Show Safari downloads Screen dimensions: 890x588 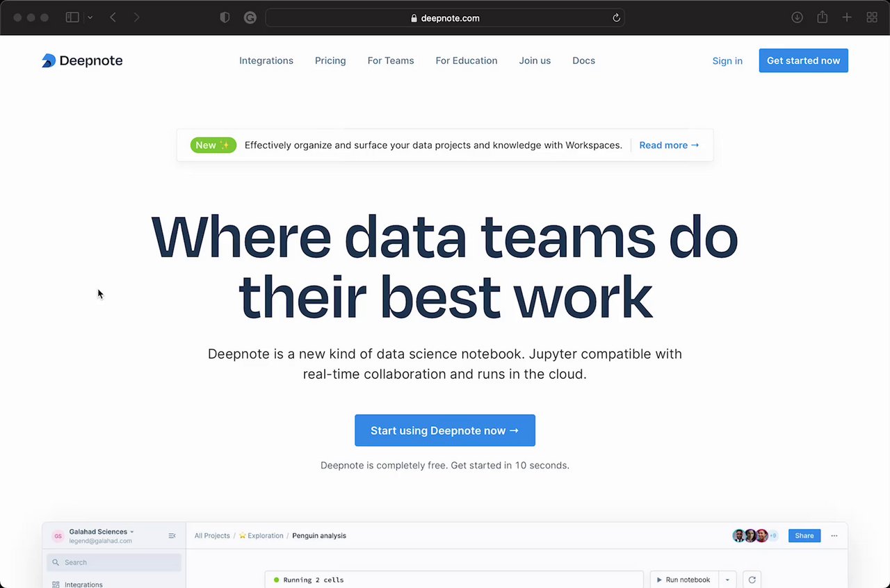(x=798, y=17)
